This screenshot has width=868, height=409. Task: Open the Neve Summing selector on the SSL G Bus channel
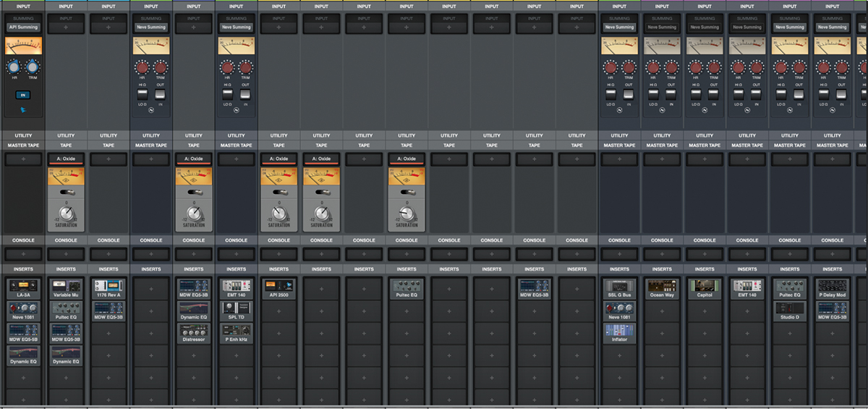(620, 28)
